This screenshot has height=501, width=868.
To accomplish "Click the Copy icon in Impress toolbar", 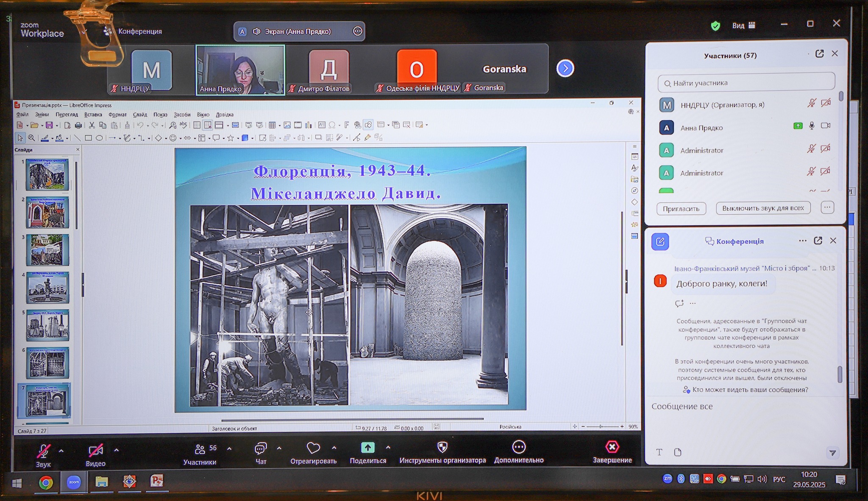I will 102,125.
